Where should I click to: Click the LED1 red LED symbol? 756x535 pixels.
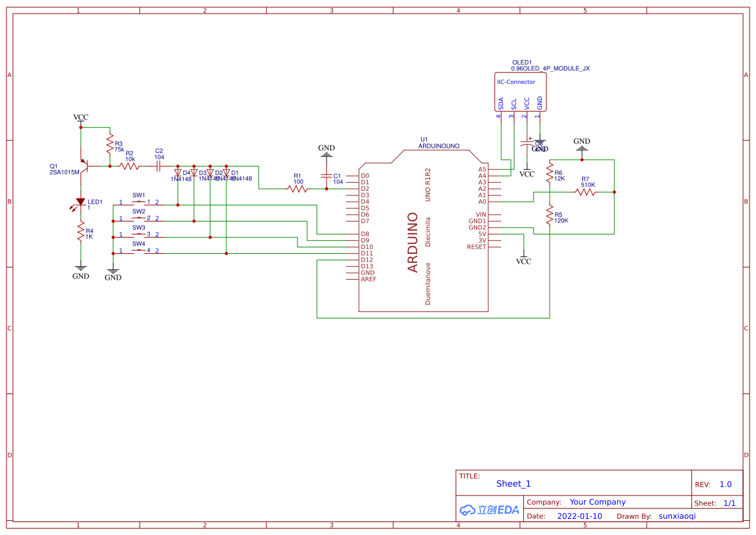click(x=80, y=204)
